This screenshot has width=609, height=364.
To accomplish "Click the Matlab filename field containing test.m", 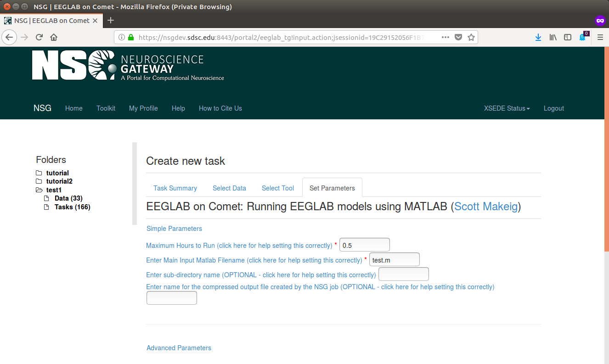I will (x=395, y=260).
